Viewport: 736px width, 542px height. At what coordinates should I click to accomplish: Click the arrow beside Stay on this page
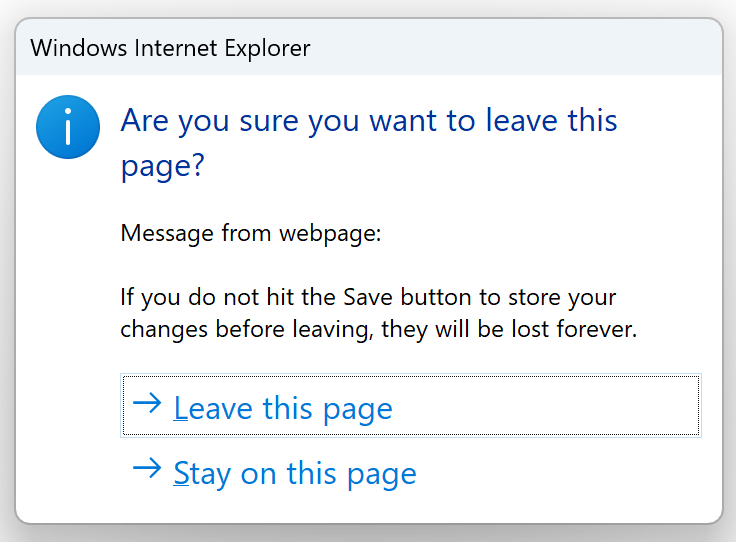coord(147,468)
